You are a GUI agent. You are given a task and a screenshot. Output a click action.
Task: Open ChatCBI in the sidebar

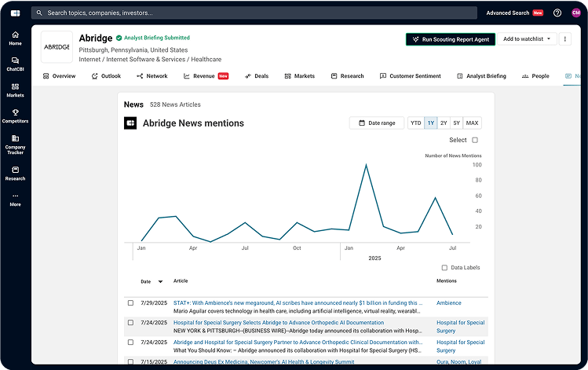[x=15, y=64]
